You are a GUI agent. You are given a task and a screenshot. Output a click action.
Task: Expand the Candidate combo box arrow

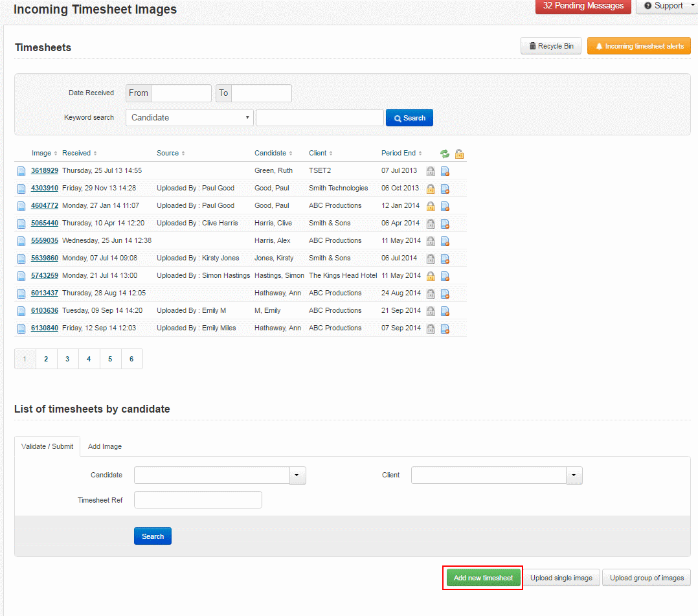297,475
